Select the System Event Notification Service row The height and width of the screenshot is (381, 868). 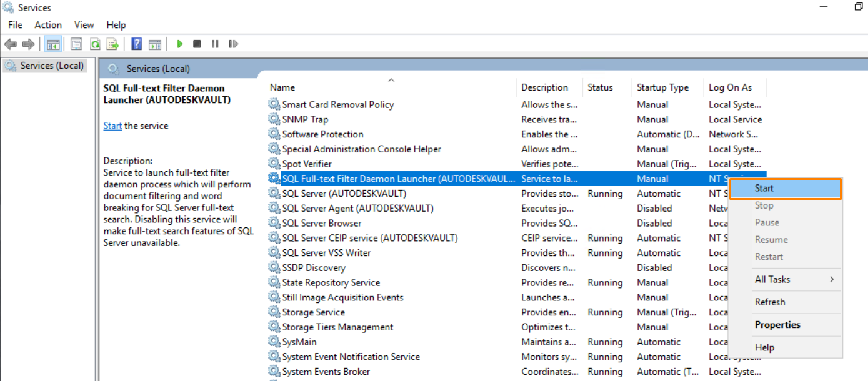click(517, 357)
